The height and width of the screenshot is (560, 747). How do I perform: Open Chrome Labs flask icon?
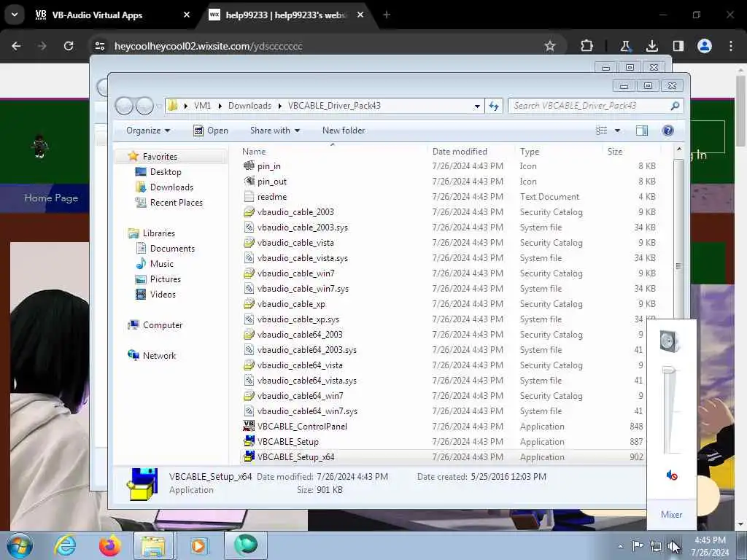point(625,46)
